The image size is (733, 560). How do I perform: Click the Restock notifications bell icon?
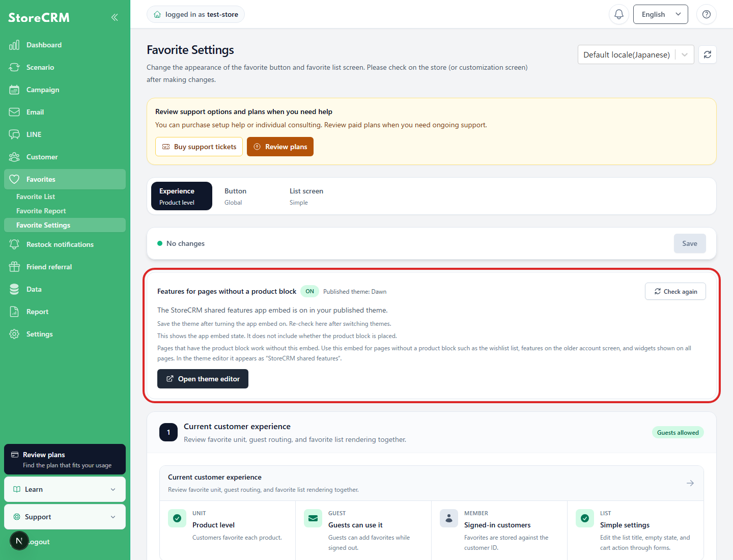(14, 244)
